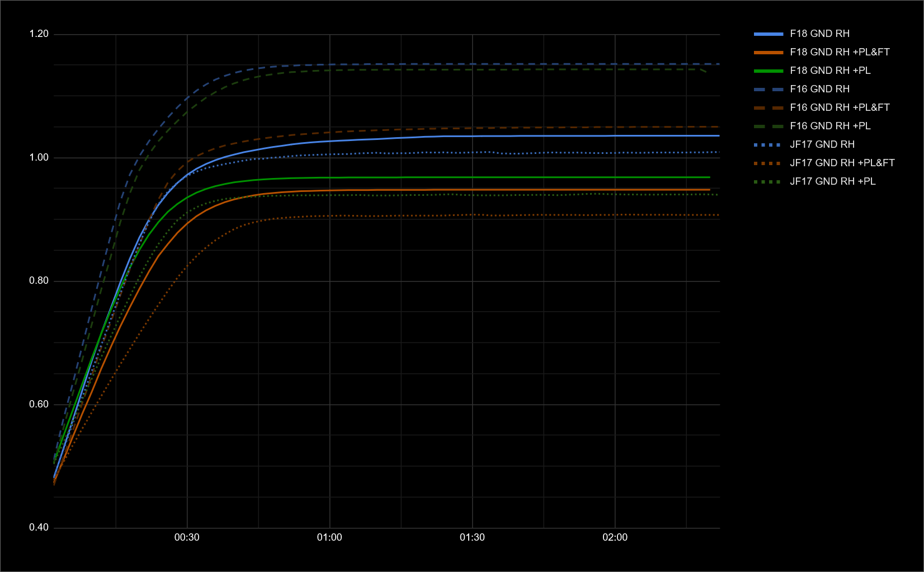The image size is (924, 572).
Task: Click the F18 GND RH +PL legend entry text
Action: pyautogui.click(x=829, y=71)
